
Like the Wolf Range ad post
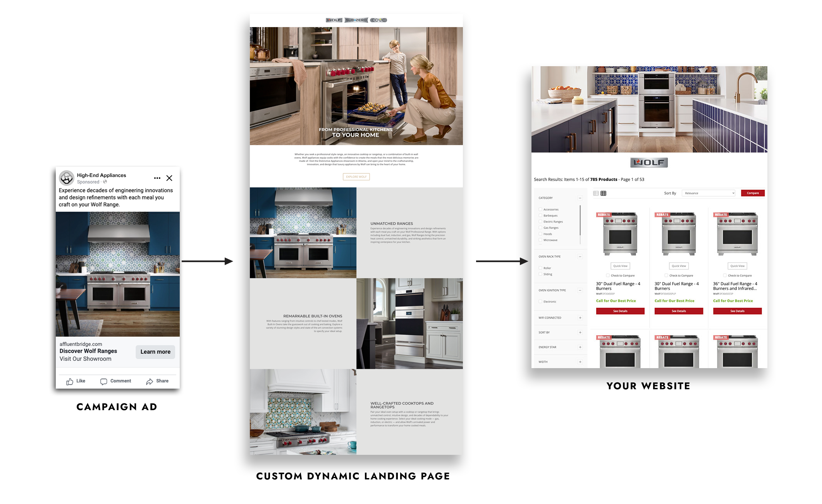click(x=76, y=381)
